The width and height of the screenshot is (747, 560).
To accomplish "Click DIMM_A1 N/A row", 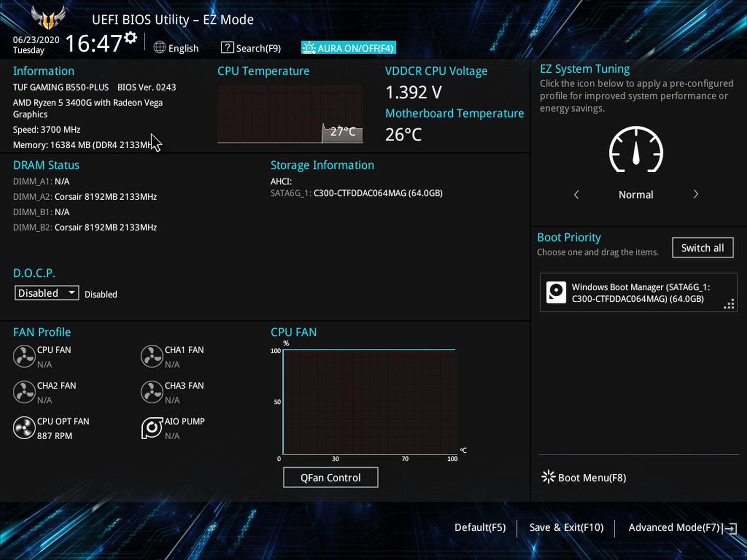I will coord(41,181).
